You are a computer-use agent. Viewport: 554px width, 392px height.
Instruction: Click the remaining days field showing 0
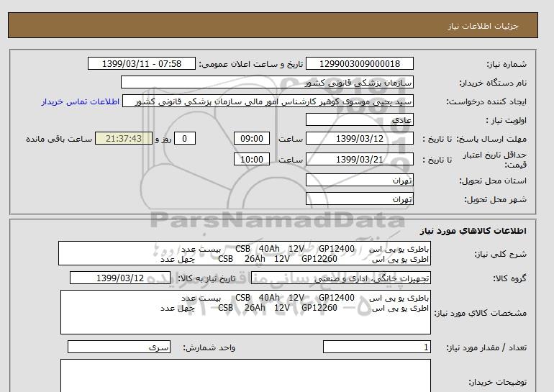[x=184, y=138]
